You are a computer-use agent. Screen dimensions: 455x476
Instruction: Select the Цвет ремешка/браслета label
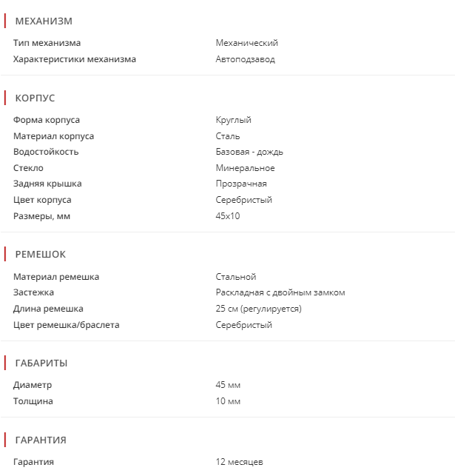(x=66, y=325)
